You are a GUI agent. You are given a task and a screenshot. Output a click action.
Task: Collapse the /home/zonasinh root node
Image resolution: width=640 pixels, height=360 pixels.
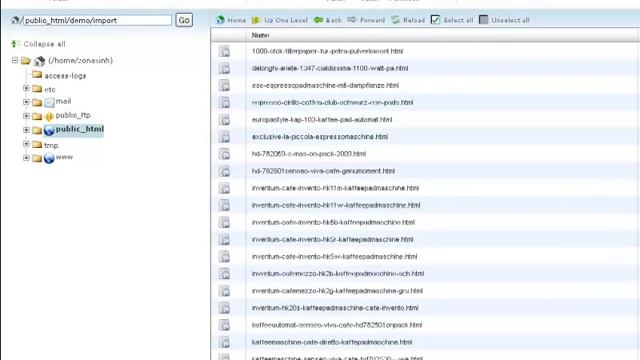pyautogui.click(x=15, y=60)
